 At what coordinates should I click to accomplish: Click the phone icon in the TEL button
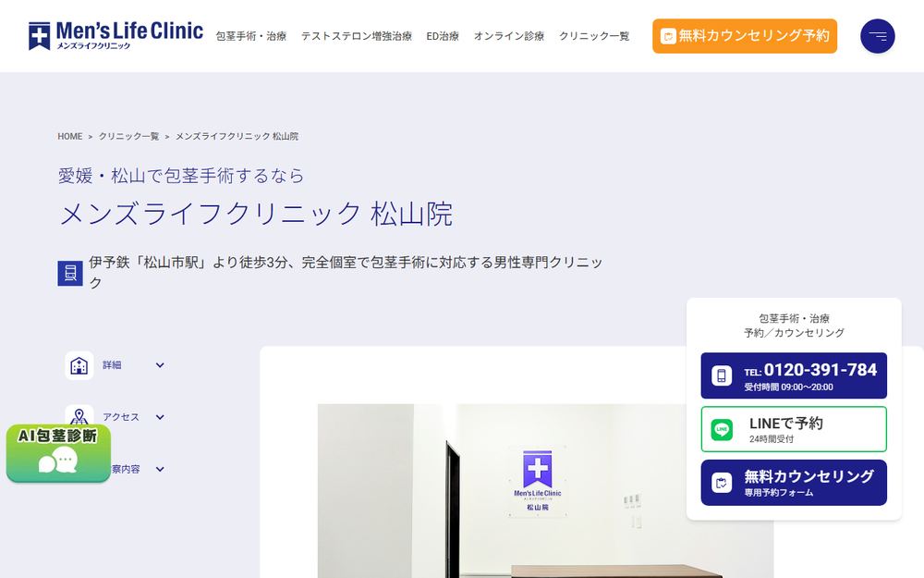click(722, 375)
